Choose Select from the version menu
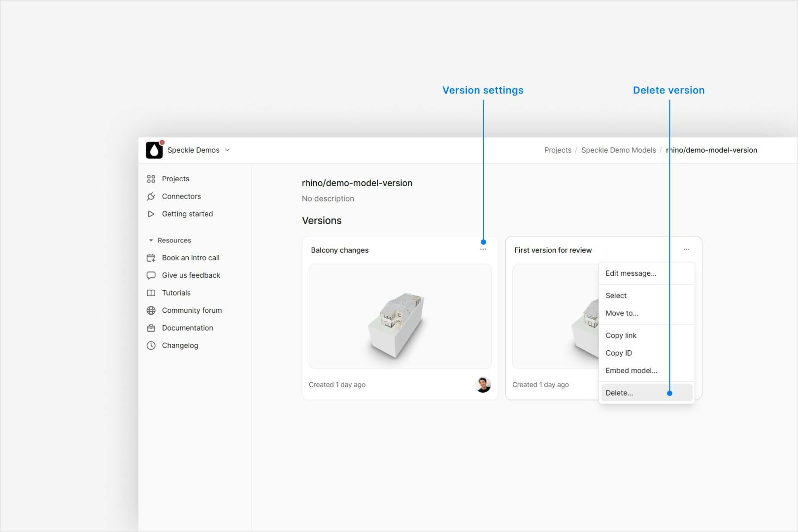 (x=646, y=296)
